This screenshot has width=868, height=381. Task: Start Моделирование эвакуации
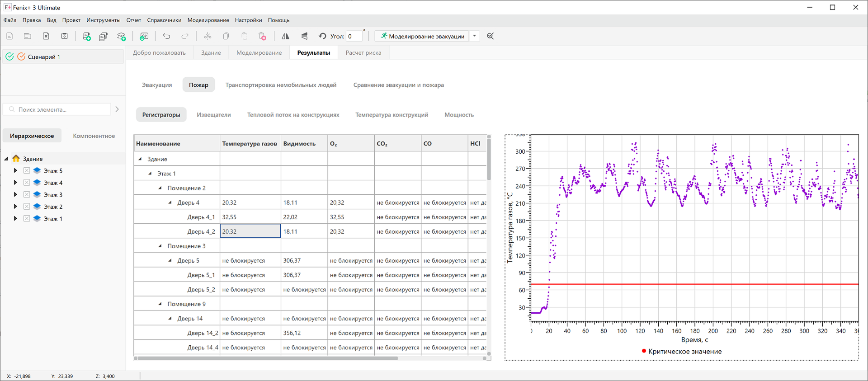pos(422,36)
